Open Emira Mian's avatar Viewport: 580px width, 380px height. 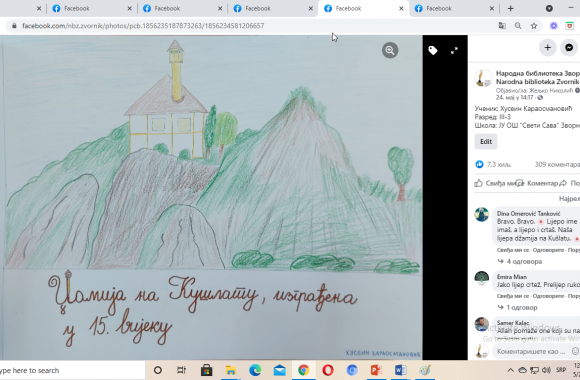tap(482, 278)
